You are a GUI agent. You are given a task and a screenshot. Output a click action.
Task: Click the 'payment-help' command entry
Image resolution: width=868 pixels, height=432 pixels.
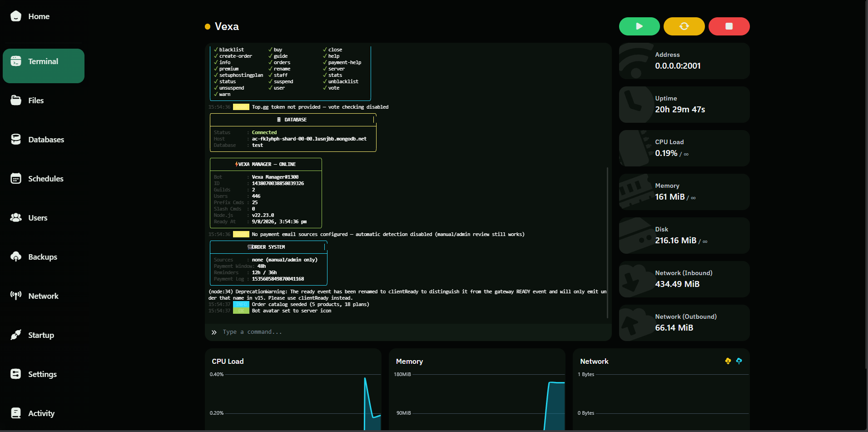click(345, 62)
